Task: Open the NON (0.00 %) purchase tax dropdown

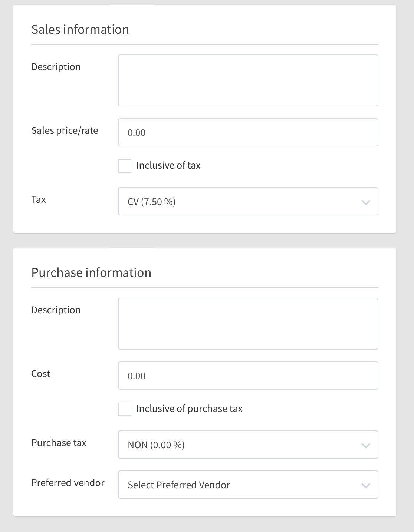Action: [241, 445]
